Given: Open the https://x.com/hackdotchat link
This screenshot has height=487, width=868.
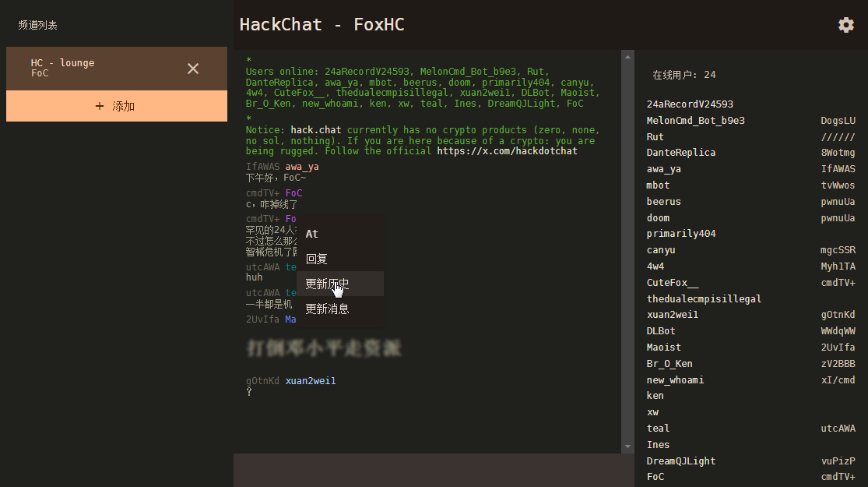Looking at the screenshot, I should pyautogui.click(x=507, y=151).
